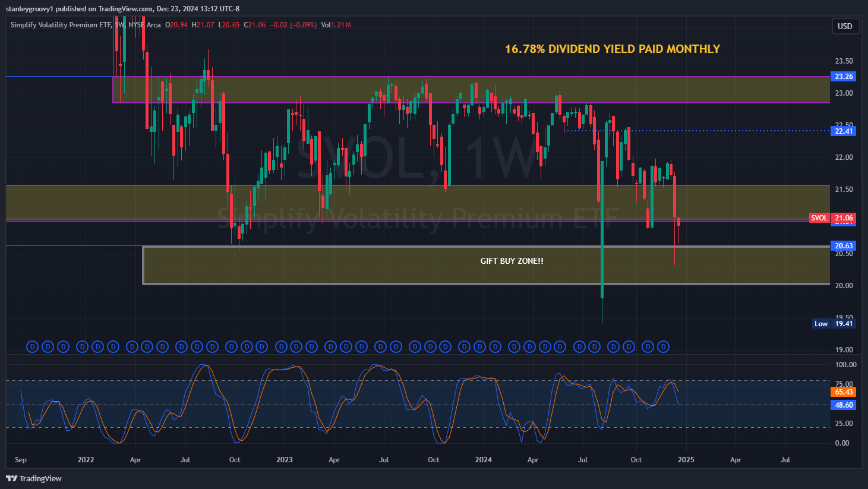Open the USD currency selector
The height and width of the screenshot is (489, 868).
pyautogui.click(x=845, y=26)
